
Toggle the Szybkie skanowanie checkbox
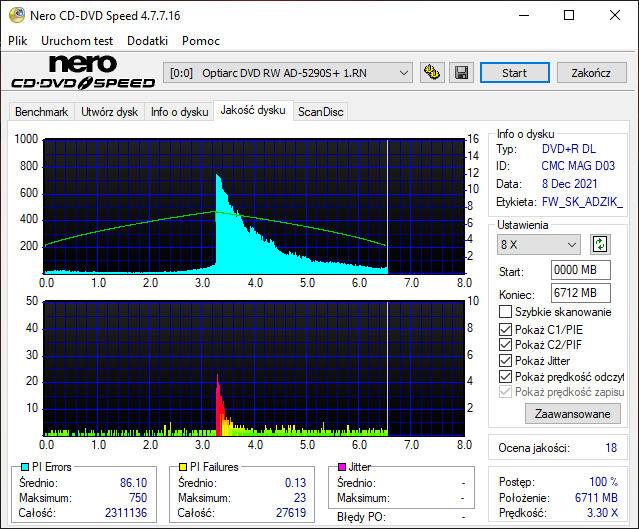[505, 312]
